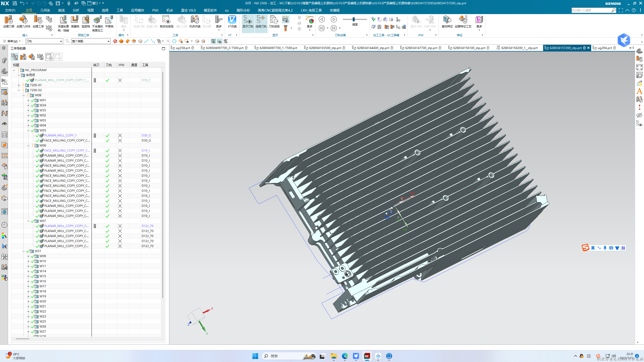This screenshot has height=362, width=644.
Task: Switch to the 星空 V8.0 ribbon tab
Action: coord(188,10)
